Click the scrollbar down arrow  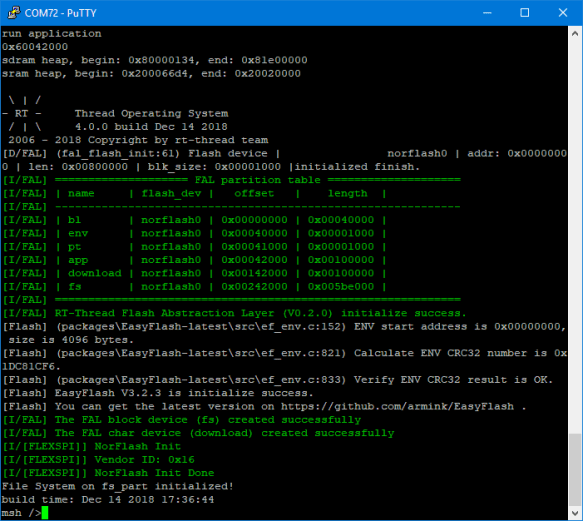pos(575,513)
